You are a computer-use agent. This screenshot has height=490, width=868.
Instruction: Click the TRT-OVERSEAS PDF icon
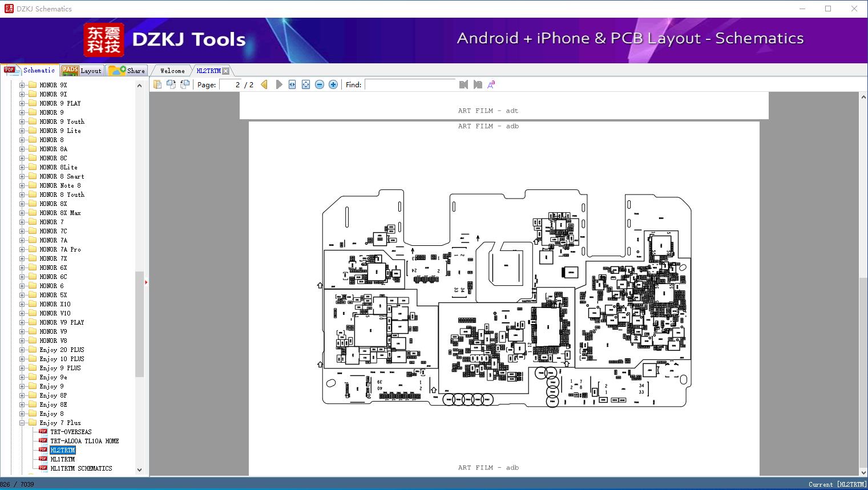(43, 432)
